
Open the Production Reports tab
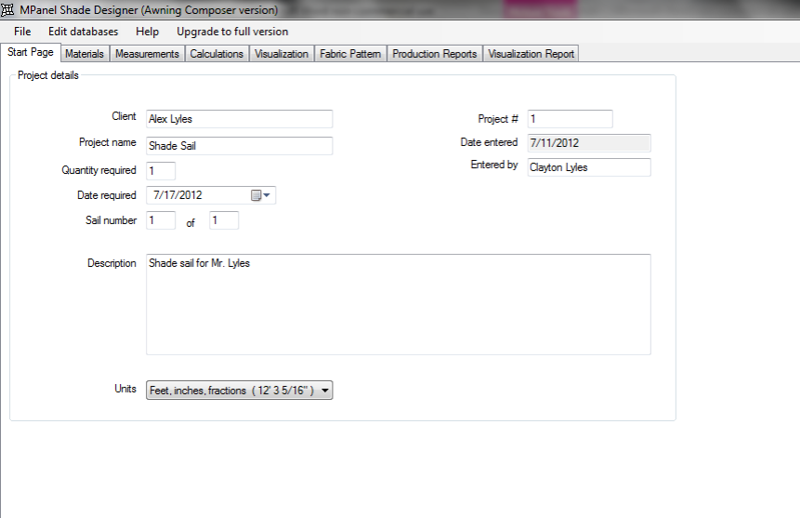(x=434, y=54)
